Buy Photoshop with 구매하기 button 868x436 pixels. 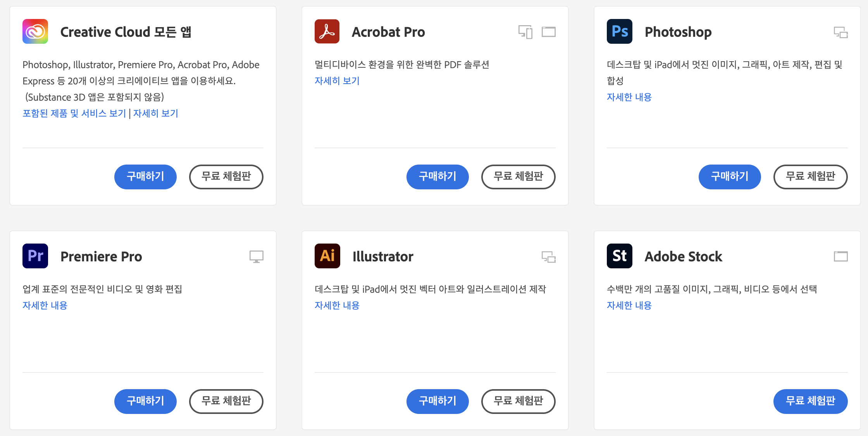tap(729, 177)
